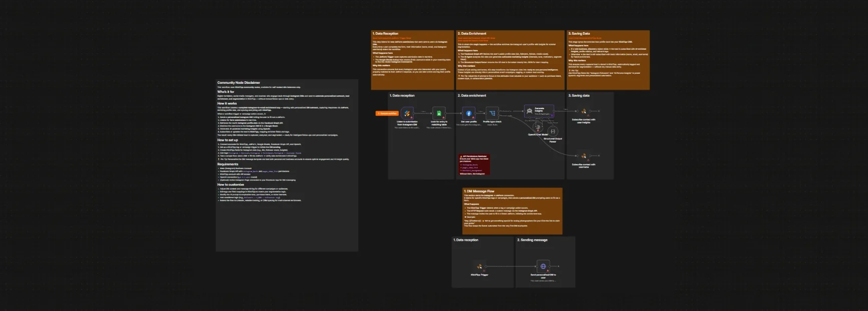This screenshot has height=311, width=868.
Task: Open the Facebook Get user profile node
Action: pyautogui.click(x=469, y=113)
